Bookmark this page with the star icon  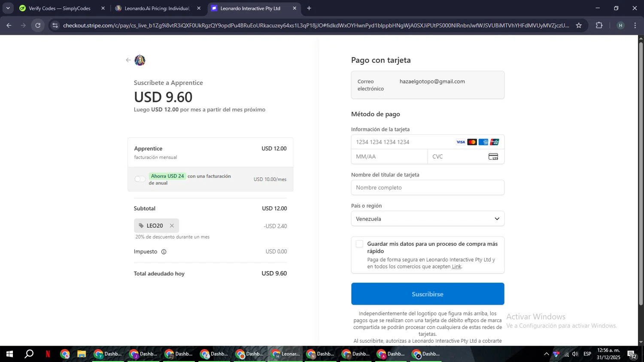pyautogui.click(x=579, y=25)
